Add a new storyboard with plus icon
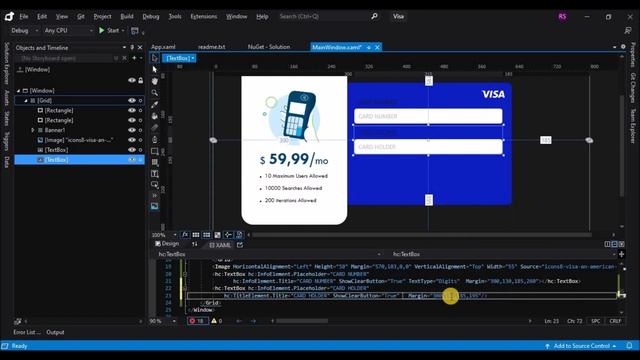This screenshot has width=640, height=360. [134, 58]
